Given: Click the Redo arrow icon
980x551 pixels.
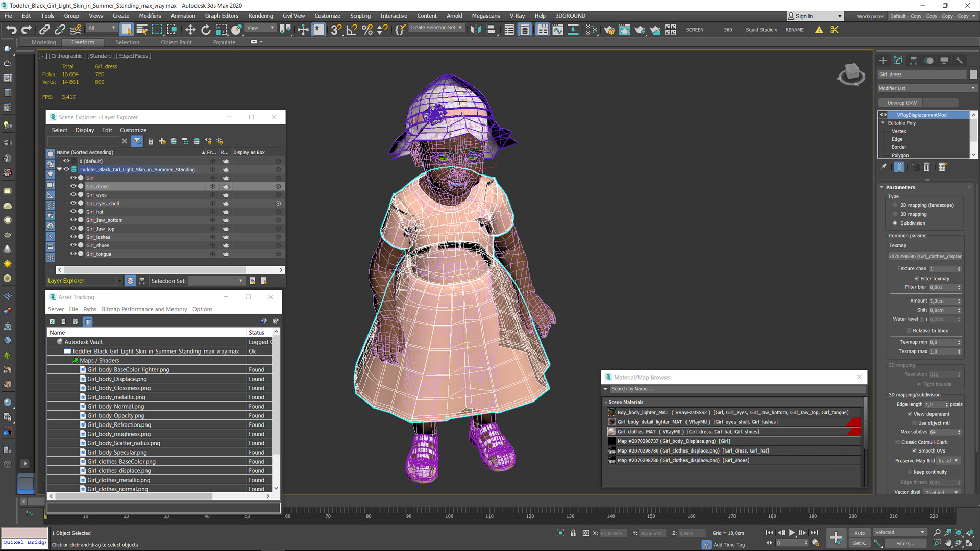Looking at the screenshot, I should coord(27,30).
